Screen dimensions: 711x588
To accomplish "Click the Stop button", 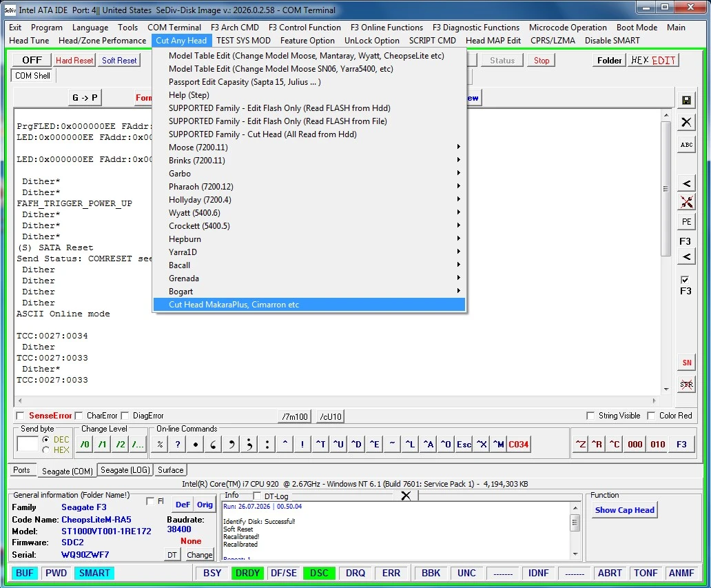I will (x=541, y=61).
